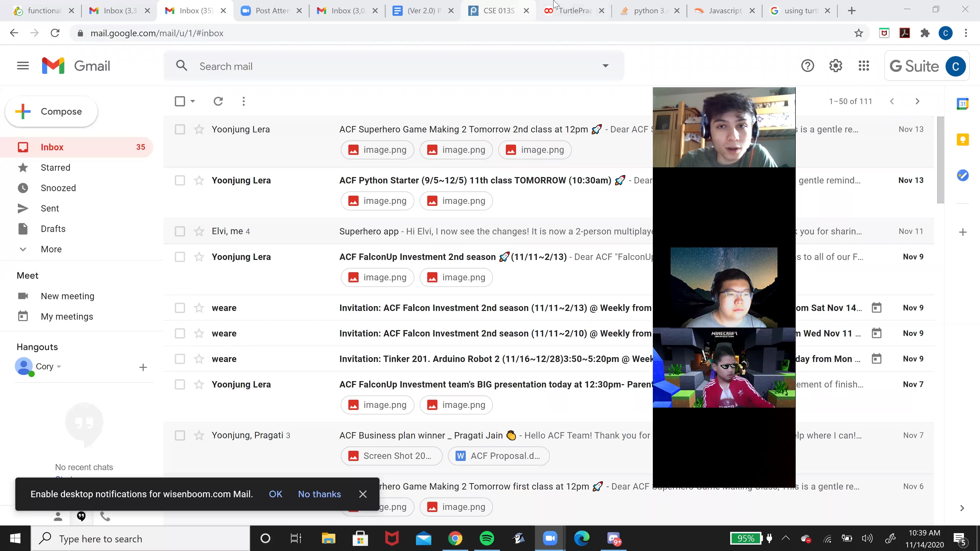Open the three-dot More options menu
Screen dimensions: 980x551
tap(243, 101)
